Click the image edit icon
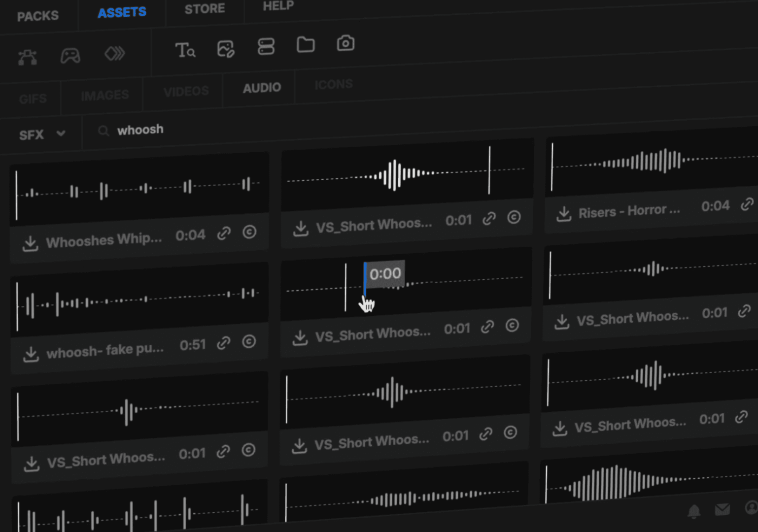This screenshot has width=758, height=532. (226, 49)
